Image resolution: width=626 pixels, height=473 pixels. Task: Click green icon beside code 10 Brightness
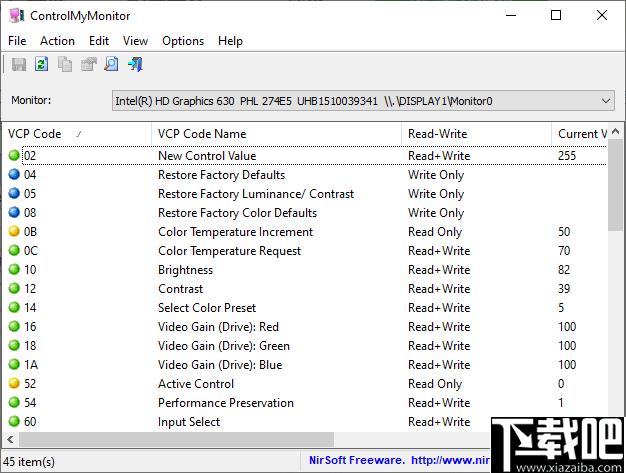[x=14, y=269]
